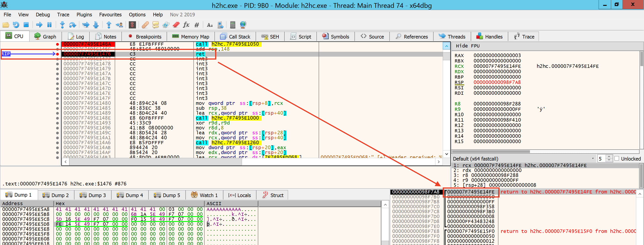Launch the Scylla plugin icon
Screen dimensions: 644x245
tap(132, 25)
